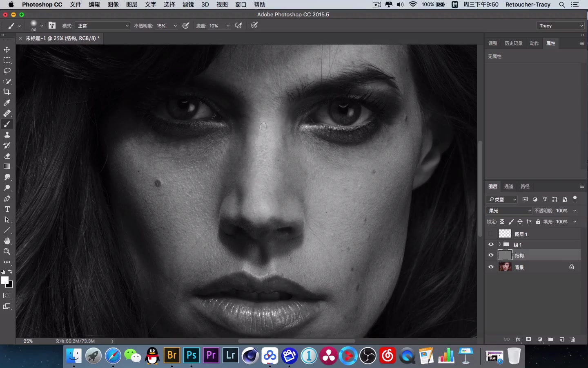Toggle pressure for opacity

pyautogui.click(x=186, y=25)
